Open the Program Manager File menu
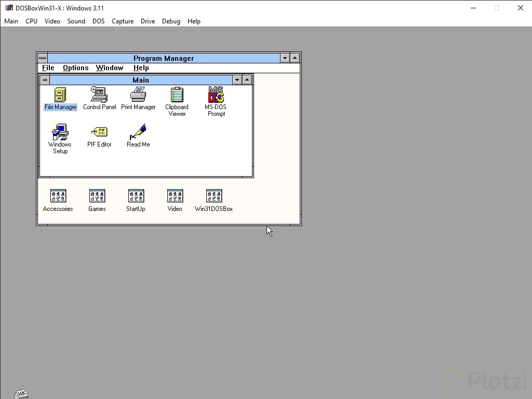This screenshot has width=532, height=399. 48,68
